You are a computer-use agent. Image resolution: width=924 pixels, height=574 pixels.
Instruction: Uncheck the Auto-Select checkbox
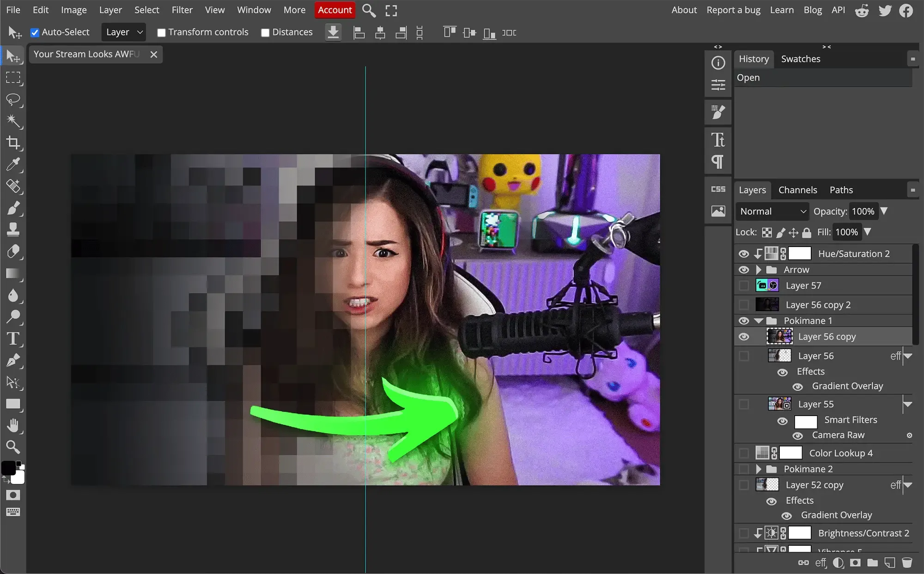pos(35,32)
